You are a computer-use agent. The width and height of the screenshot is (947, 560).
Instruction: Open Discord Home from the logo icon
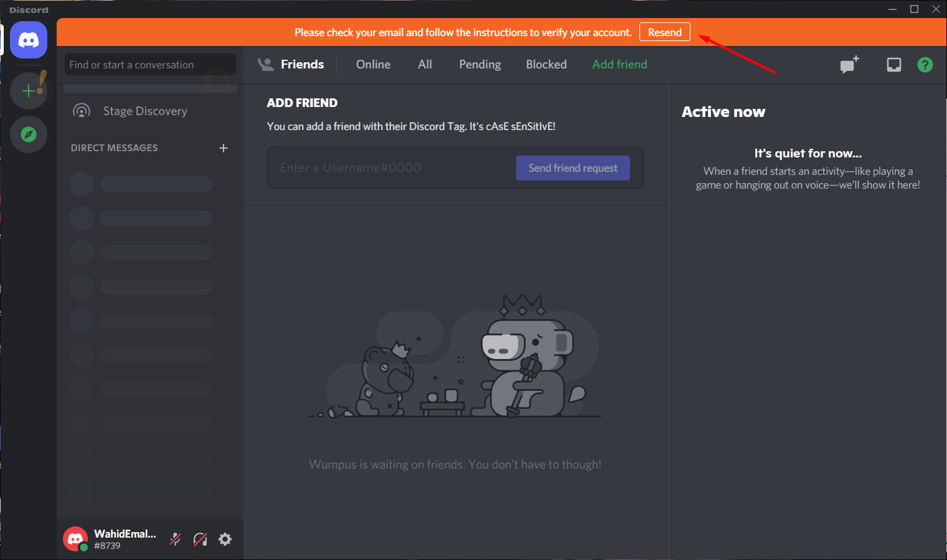point(29,40)
